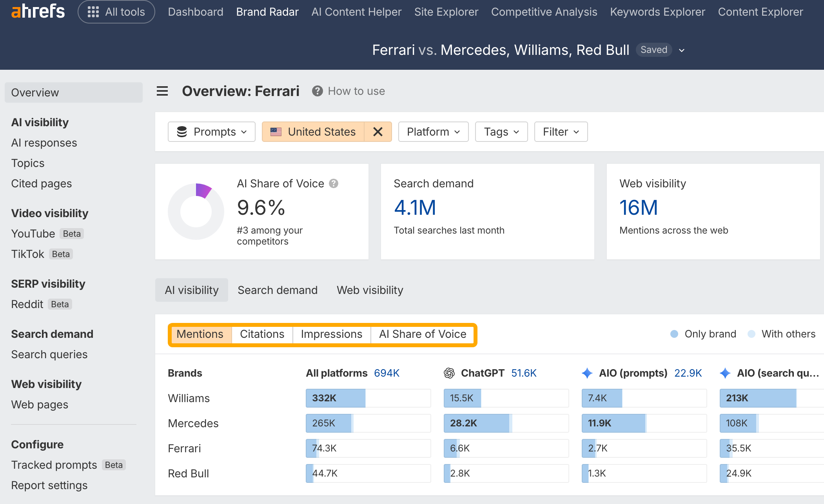824x504 pixels.
Task: Toggle the sidebar hamburger menu icon
Action: pos(162,91)
